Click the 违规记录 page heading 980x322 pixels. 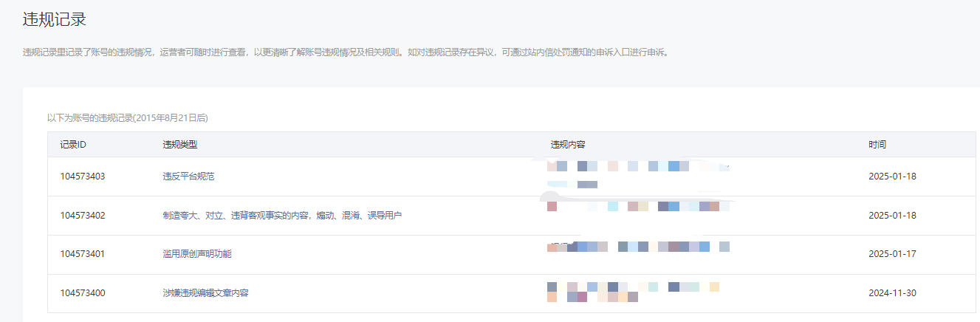tap(55, 20)
